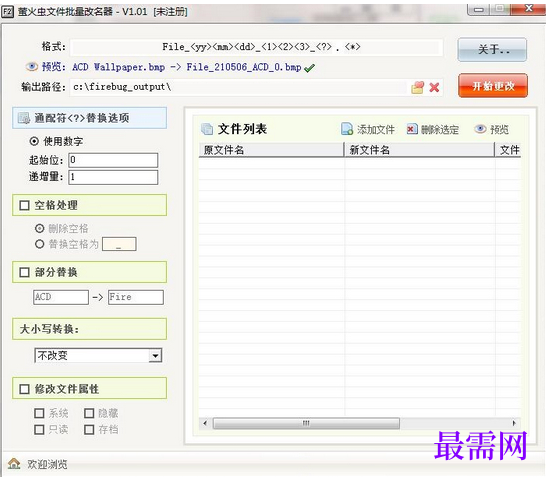Click the 递增量 input field
The image size is (546, 477).
click(x=113, y=177)
